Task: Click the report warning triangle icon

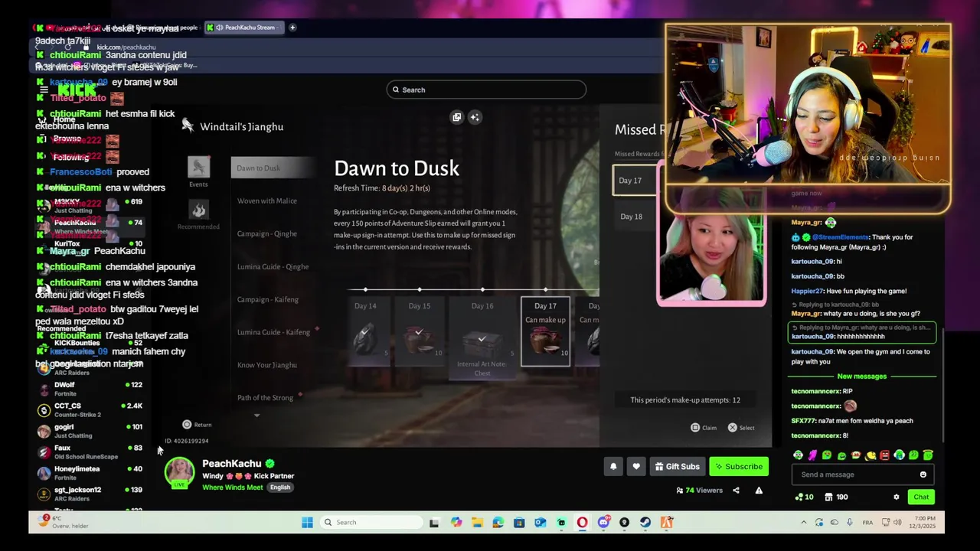Action: (759, 491)
